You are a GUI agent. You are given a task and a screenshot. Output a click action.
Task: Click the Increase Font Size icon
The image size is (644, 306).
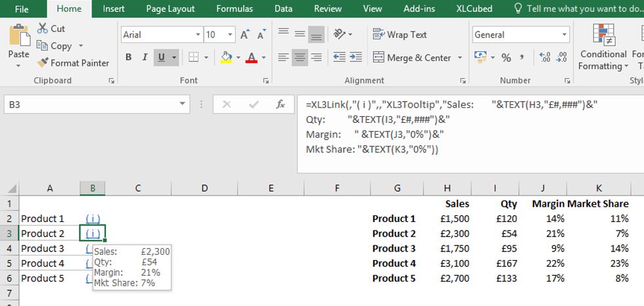point(244,35)
